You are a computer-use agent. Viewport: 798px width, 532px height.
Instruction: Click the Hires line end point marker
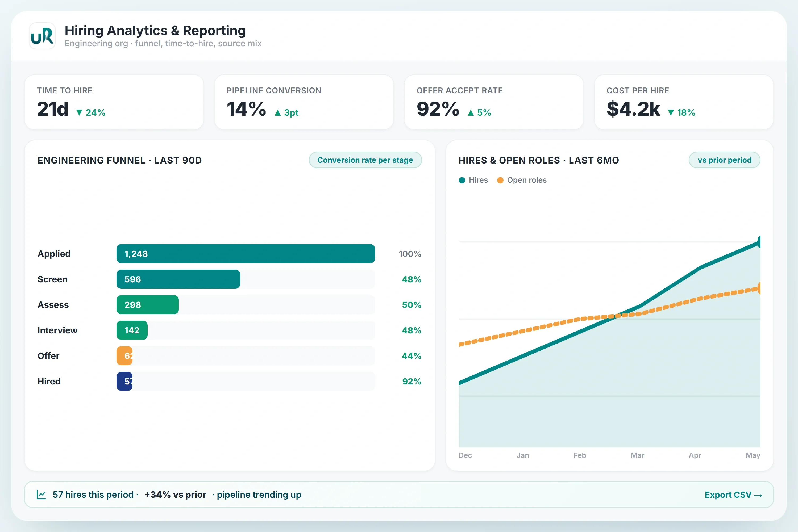point(759,242)
